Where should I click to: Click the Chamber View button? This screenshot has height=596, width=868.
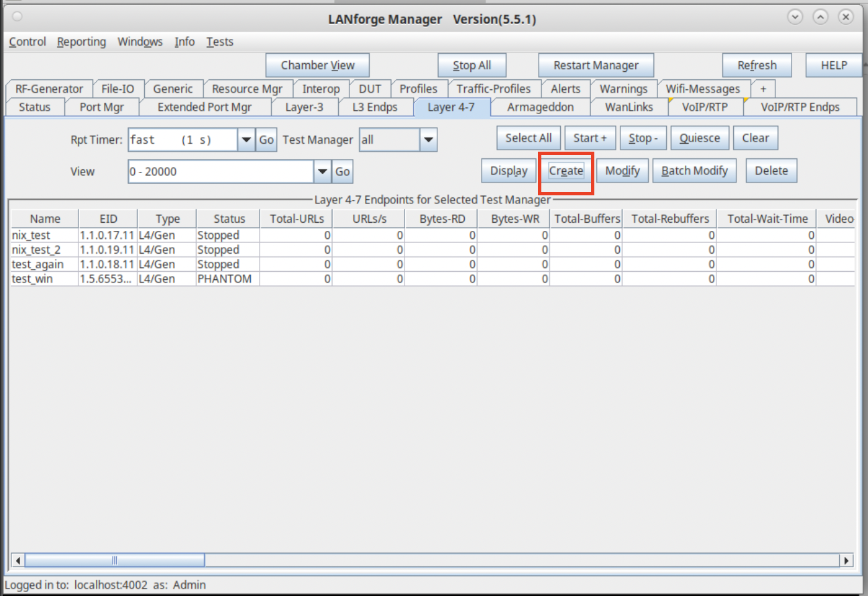point(318,65)
